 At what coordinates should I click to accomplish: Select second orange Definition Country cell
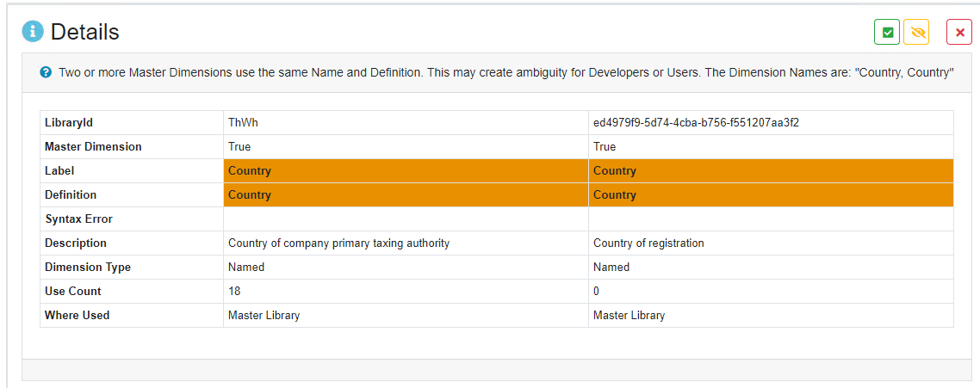pos(771,195)
